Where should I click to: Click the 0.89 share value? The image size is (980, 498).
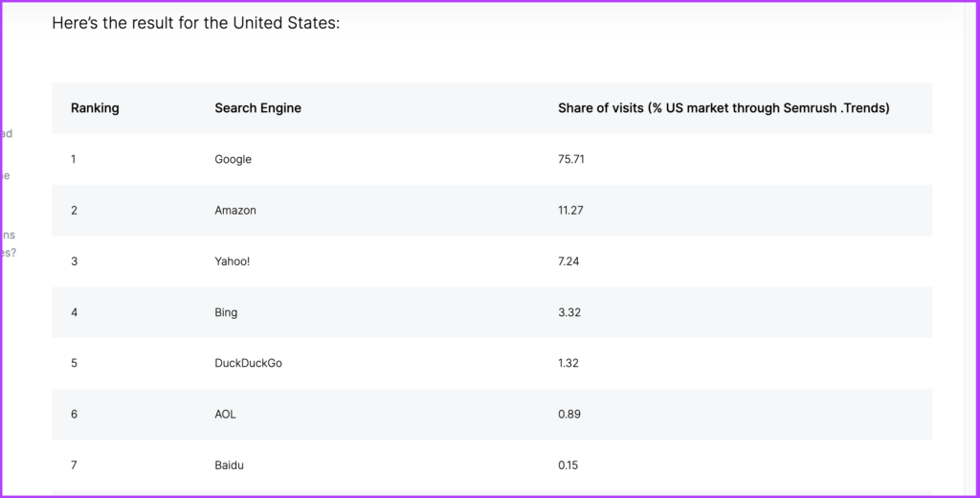click(x=568, y=414)
